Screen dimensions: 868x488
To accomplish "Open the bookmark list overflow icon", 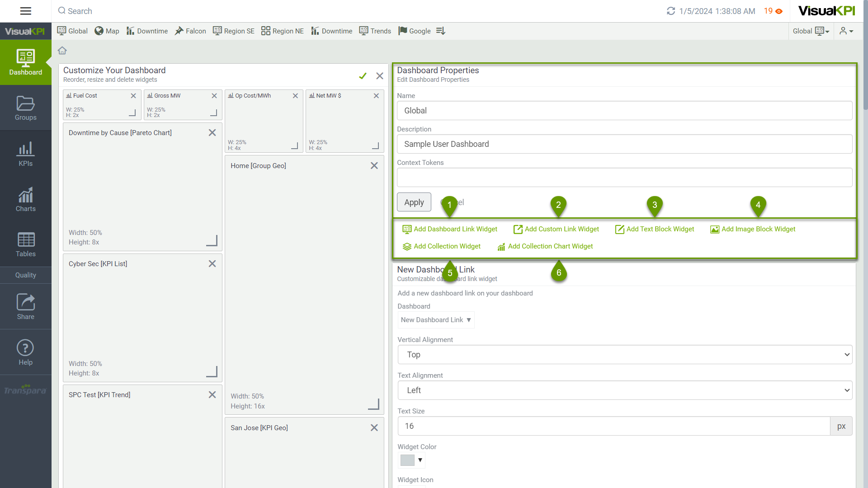I will (441, 31).
